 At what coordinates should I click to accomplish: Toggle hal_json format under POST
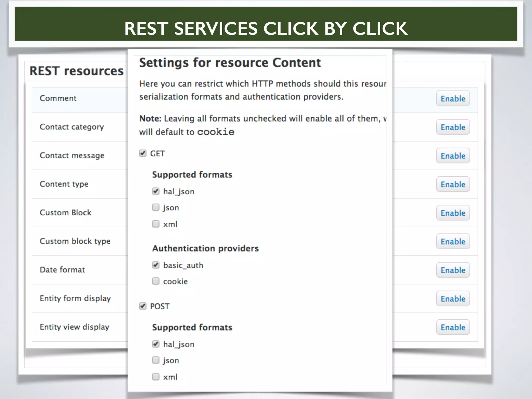[156, 344]
